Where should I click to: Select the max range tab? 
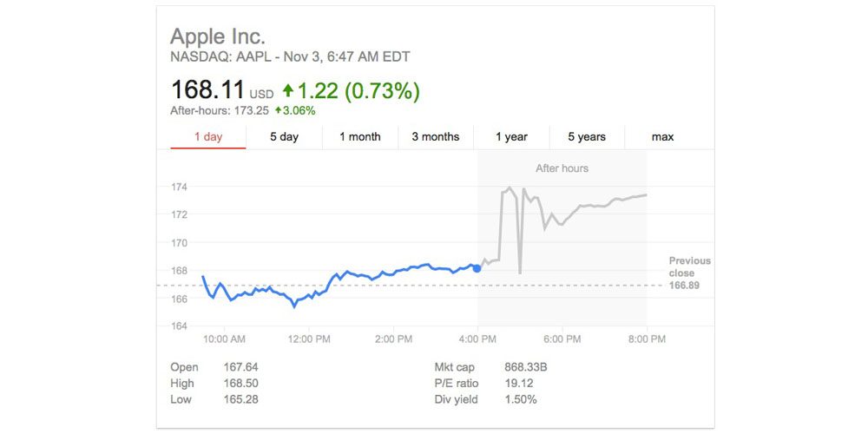[662, 137]
